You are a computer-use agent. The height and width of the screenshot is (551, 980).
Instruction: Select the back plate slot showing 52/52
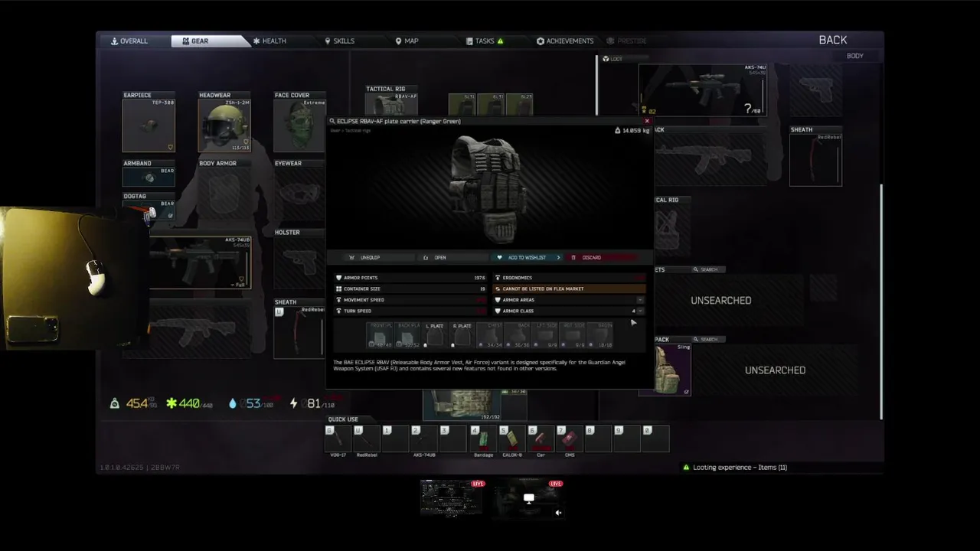(408, 334)
